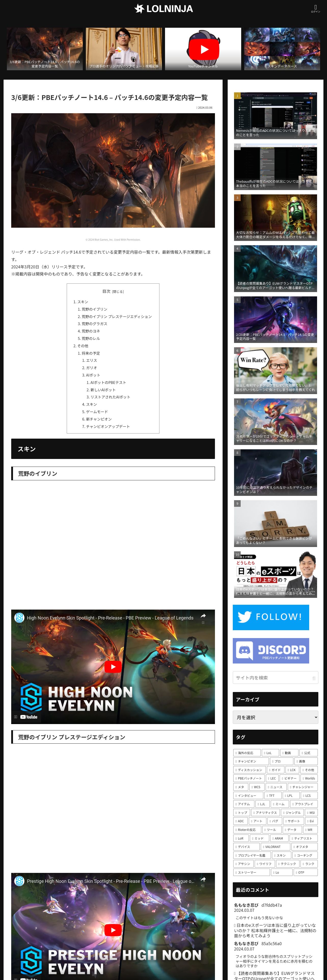Select the Worlds tag

[x=309, y=778]
